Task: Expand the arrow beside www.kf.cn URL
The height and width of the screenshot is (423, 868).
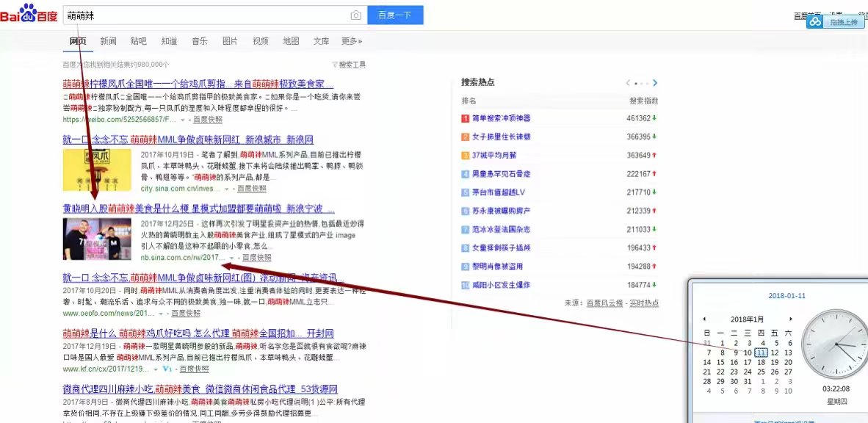Action: [156, 369]
